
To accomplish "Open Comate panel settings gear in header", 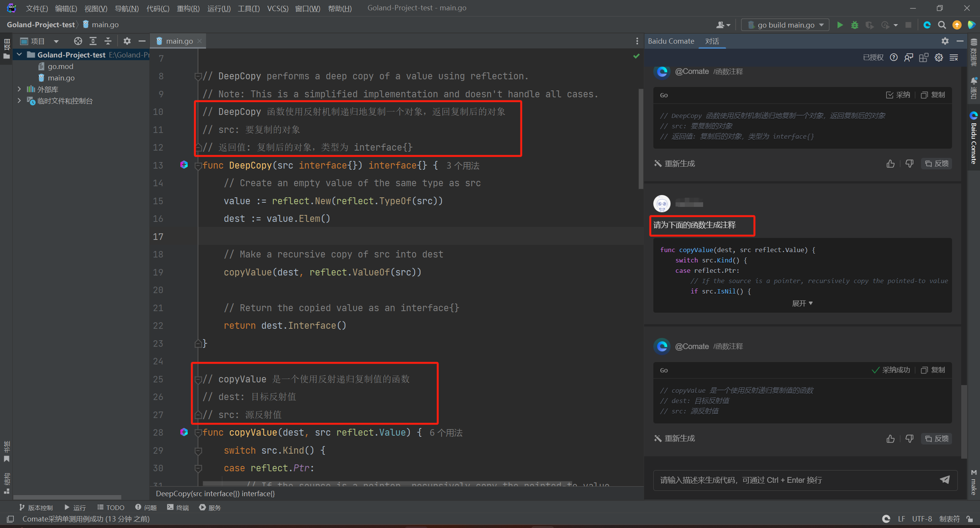I will (x=945, y=41).
